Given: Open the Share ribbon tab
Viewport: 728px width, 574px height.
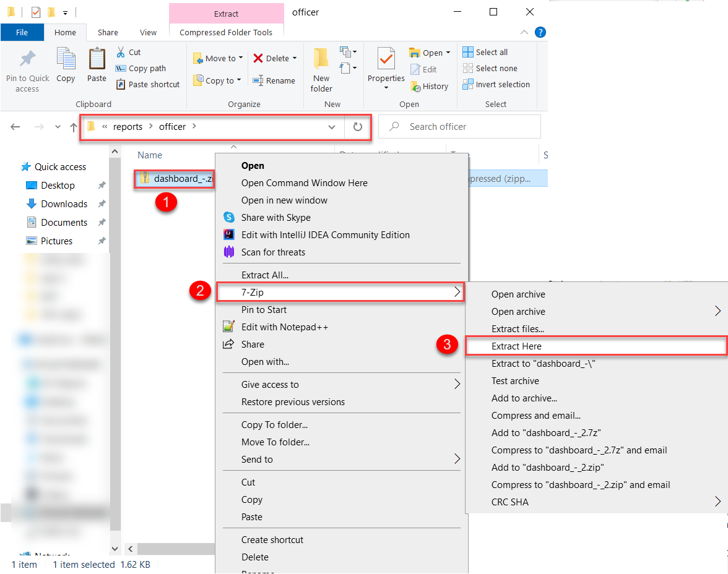Looking at the screenshot, I should (108, 33).
